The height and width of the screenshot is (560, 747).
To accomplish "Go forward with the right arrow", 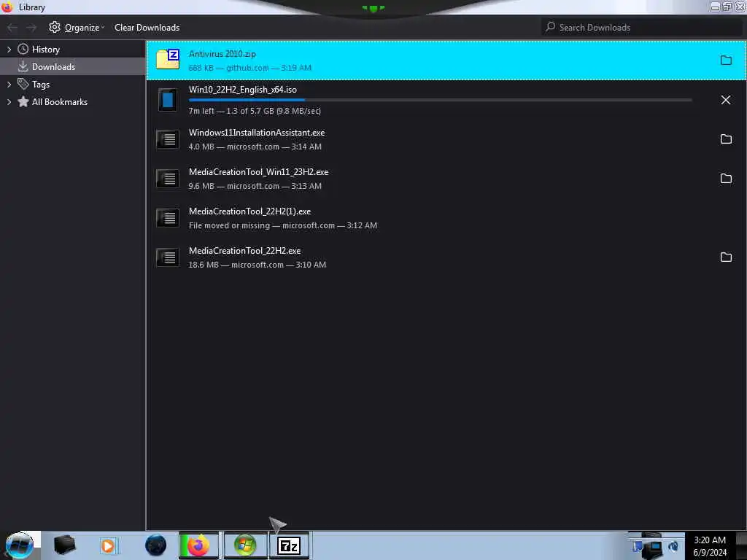I will [x=31, y=28].
